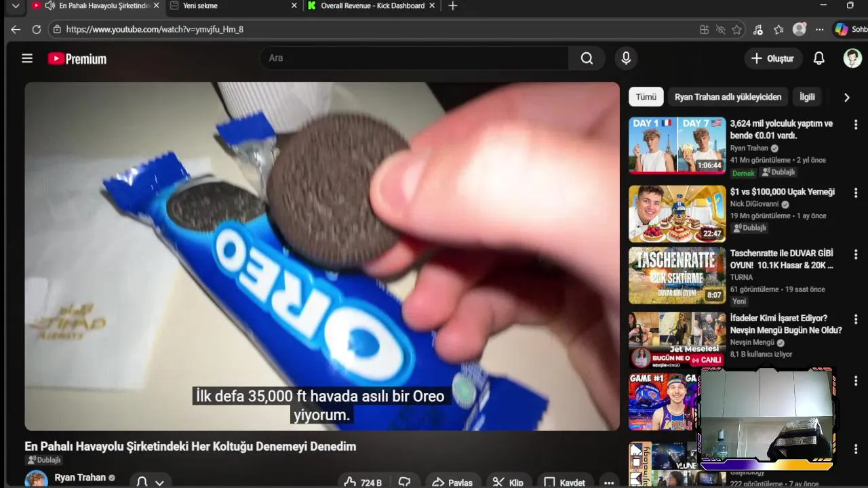Open the browser apps icon in address bar
The height and width of the screenshot is (488, 868).
click(704, 30)
